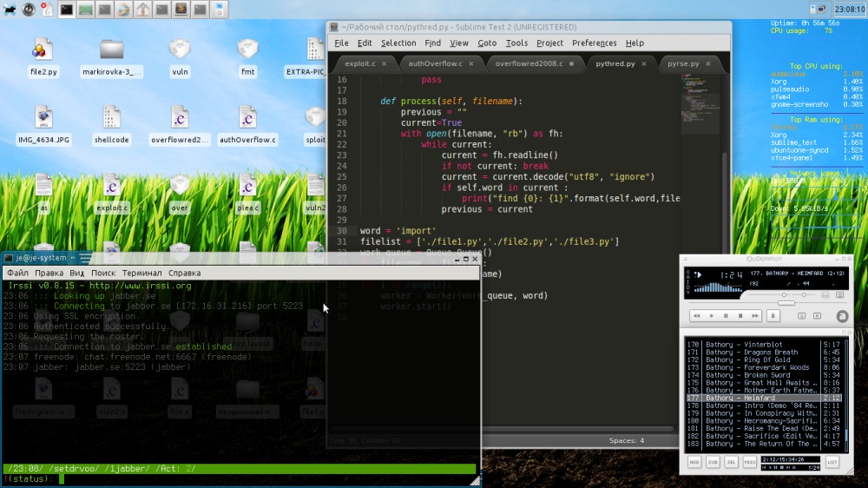Screen dimensions: 868x488
Task: Click the web browser globe panel icon
Action: pos(123,10)
